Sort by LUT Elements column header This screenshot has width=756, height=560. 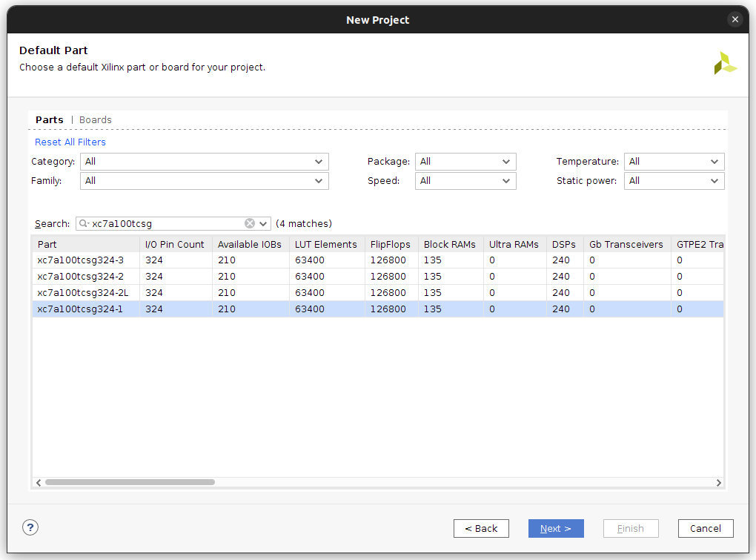coord(326,244)
